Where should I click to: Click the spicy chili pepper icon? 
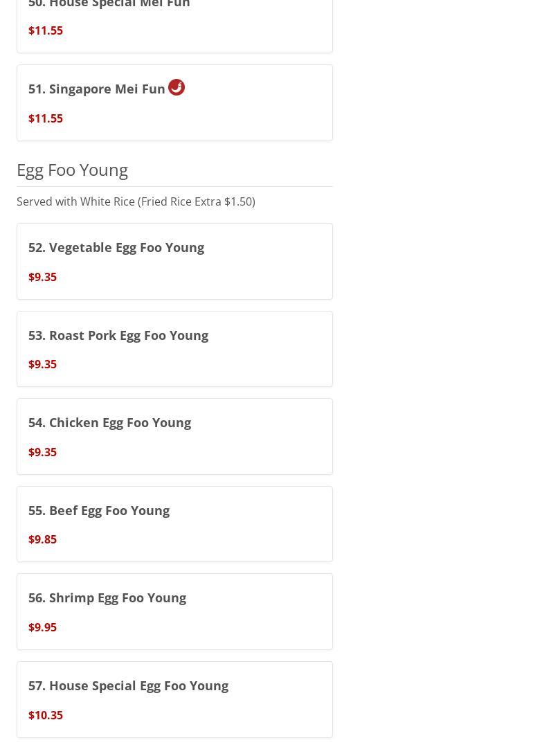click(x=177, y=87)
